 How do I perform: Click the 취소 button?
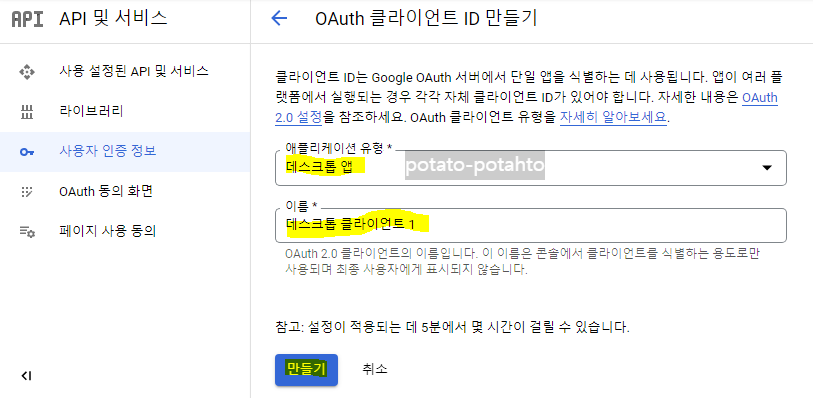(375, 369)
